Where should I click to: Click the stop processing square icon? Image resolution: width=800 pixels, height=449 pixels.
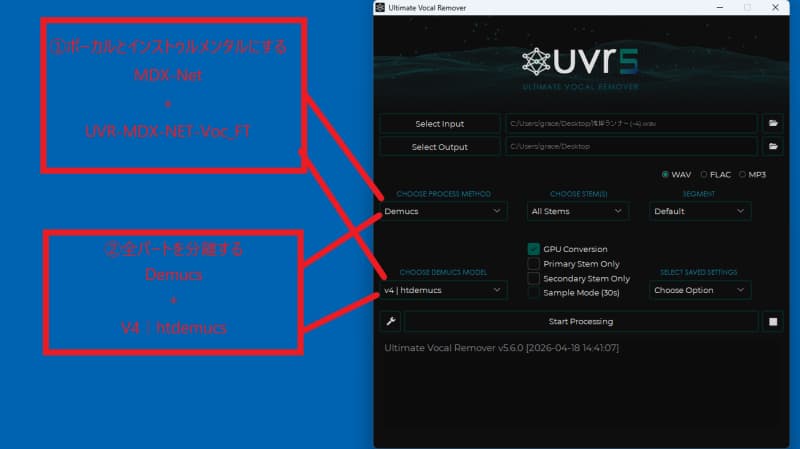point(772,321)
